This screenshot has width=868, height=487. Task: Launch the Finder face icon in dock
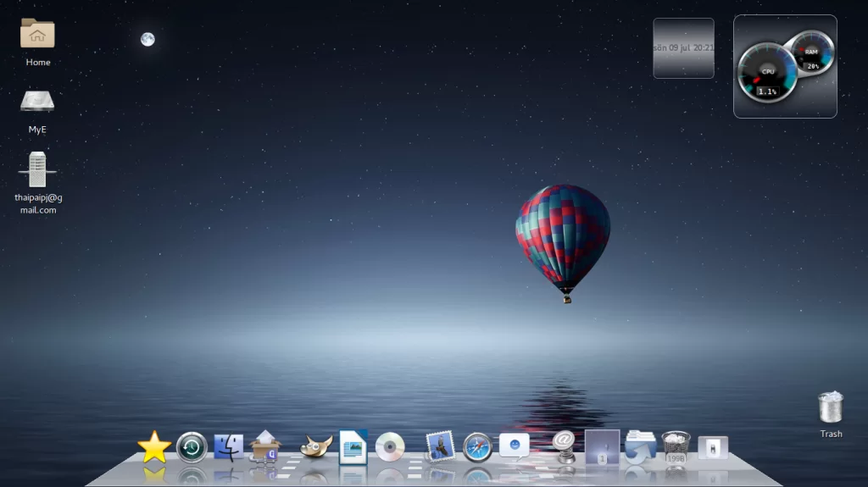[x=229, y=446]
